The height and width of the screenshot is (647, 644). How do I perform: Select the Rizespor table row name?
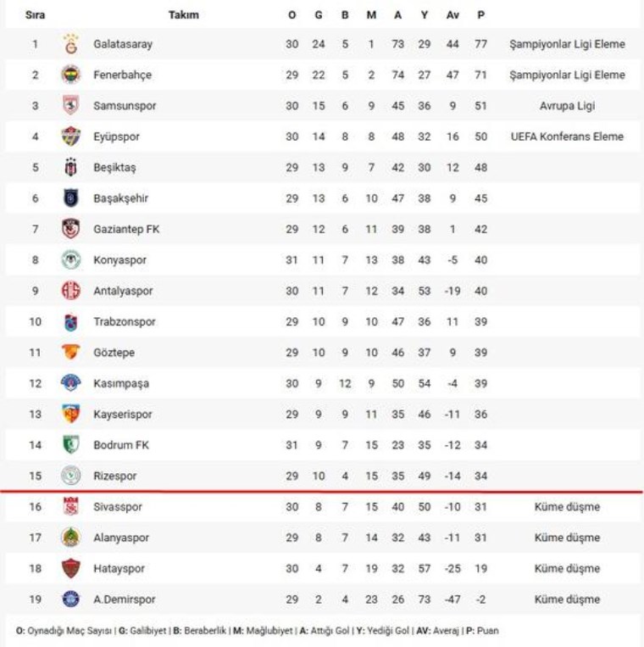114,477
